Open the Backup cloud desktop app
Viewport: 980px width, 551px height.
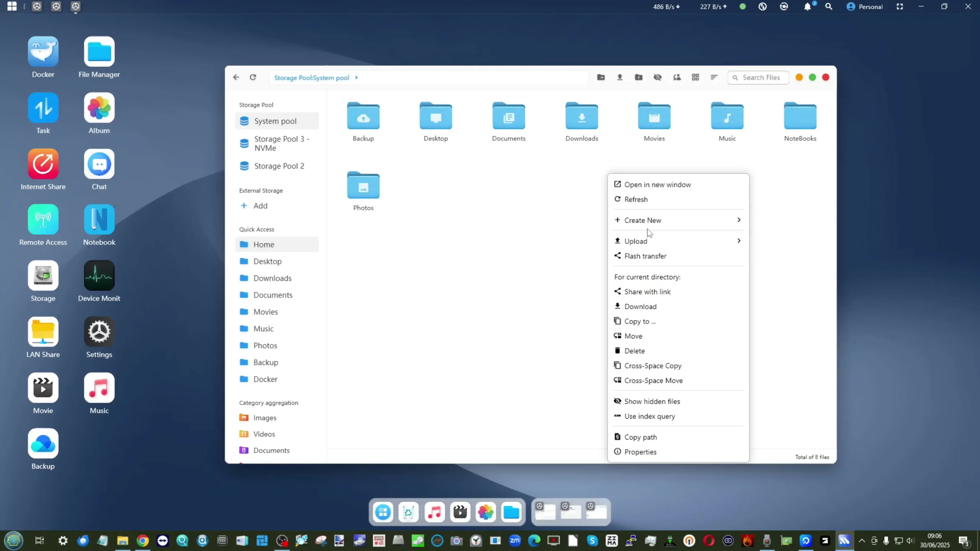[43, 443]
